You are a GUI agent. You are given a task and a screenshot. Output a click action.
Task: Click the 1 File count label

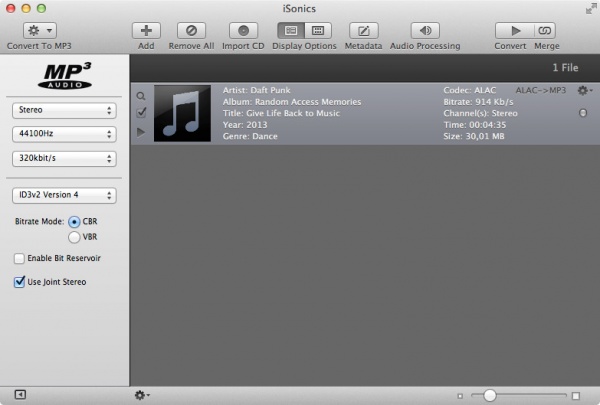(565, 68)
